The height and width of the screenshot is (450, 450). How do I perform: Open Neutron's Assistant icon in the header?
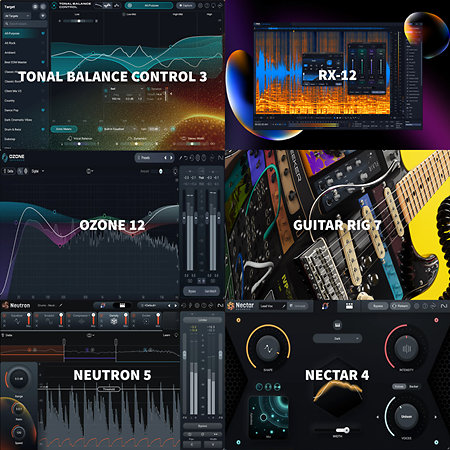103,305
